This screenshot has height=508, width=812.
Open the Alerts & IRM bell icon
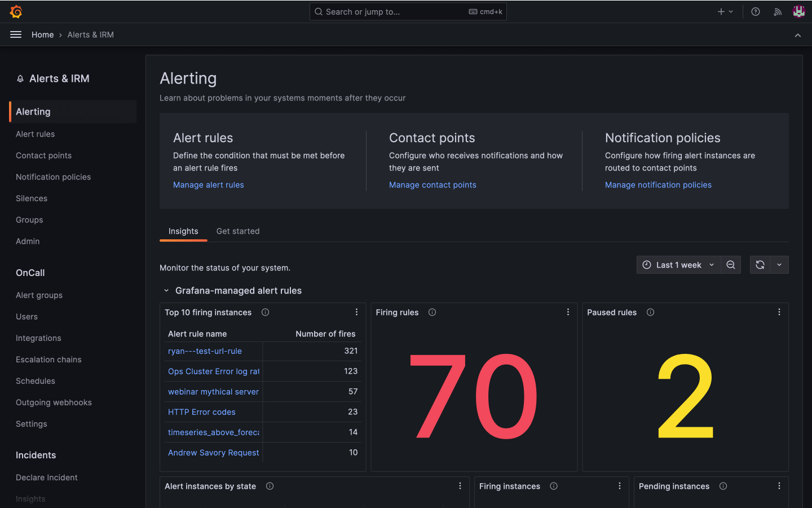pos(20,78)
